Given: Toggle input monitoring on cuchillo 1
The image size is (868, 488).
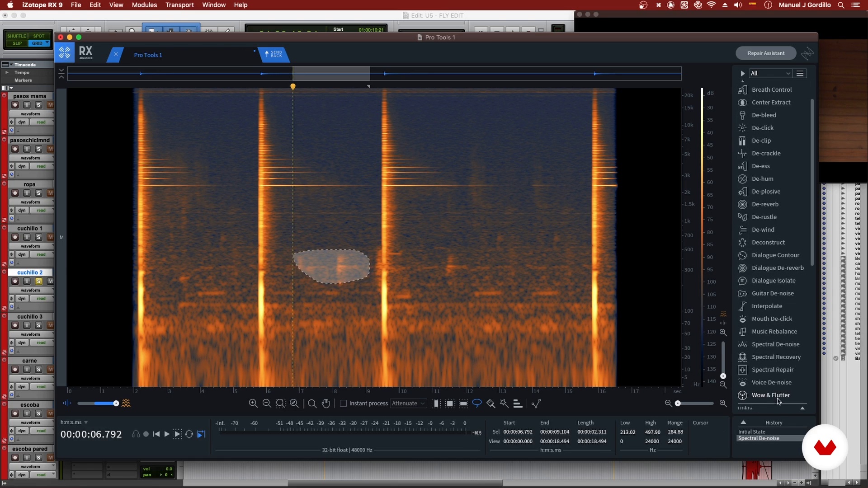Looking at the screenshot, I should tap(27, 237).
